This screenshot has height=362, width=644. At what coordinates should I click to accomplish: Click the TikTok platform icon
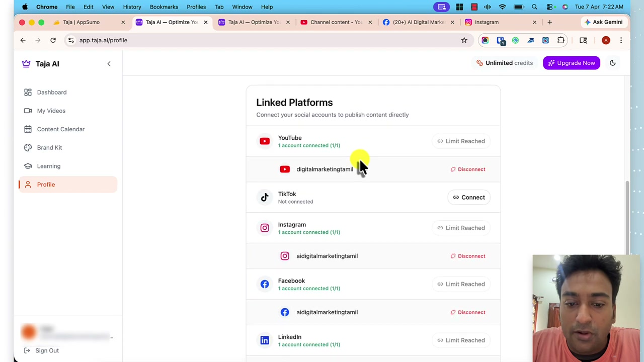pos(265,198)
